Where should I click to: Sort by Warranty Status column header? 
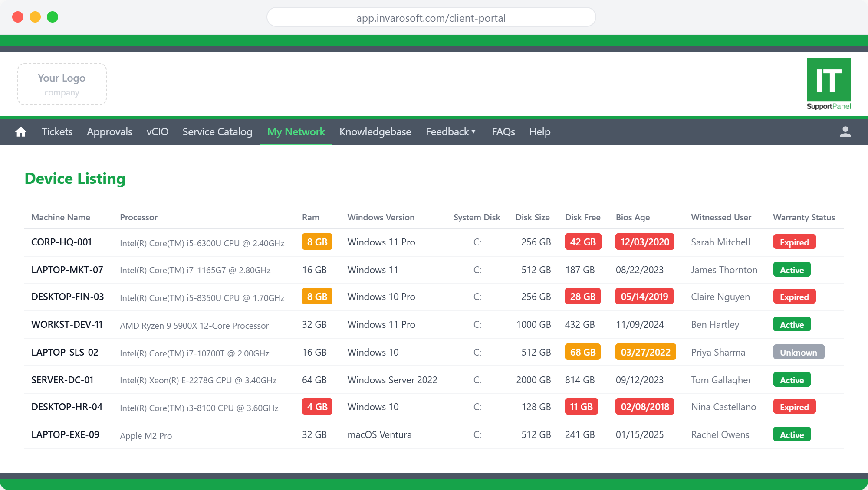804,217
